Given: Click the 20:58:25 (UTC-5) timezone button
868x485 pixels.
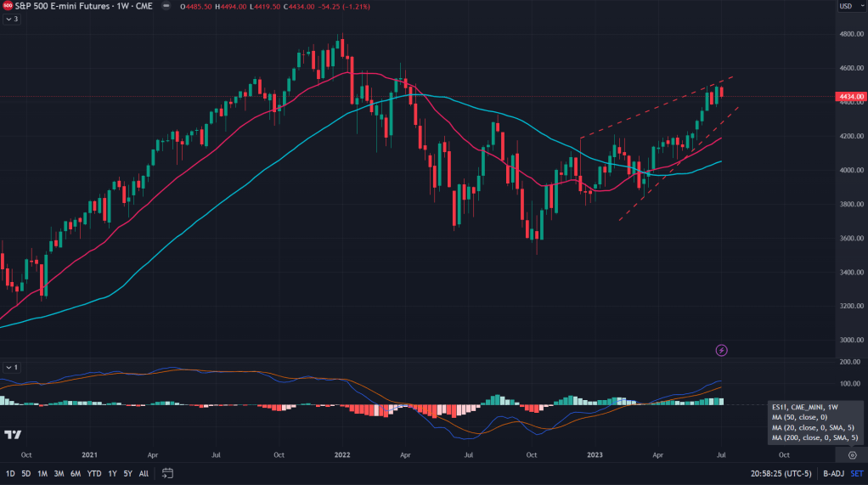Looking at the screenshot, I should (781, 473).
